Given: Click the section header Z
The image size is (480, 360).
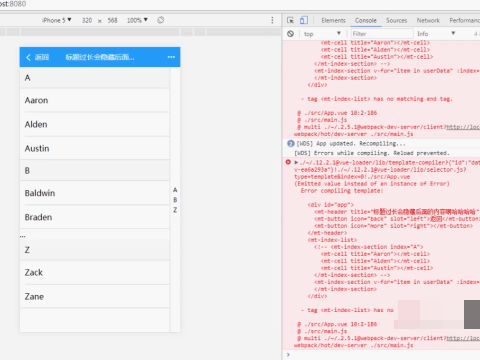Looking at the screenshot, I should 95,250.
